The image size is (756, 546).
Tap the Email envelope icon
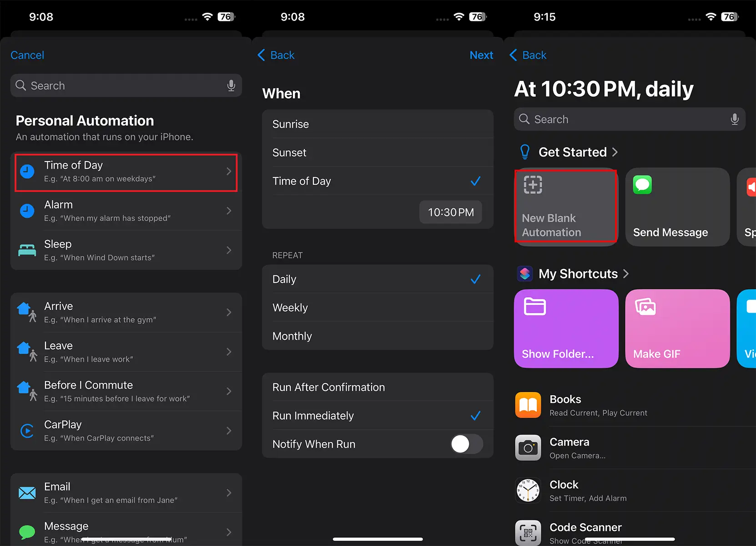coord(27,493)
